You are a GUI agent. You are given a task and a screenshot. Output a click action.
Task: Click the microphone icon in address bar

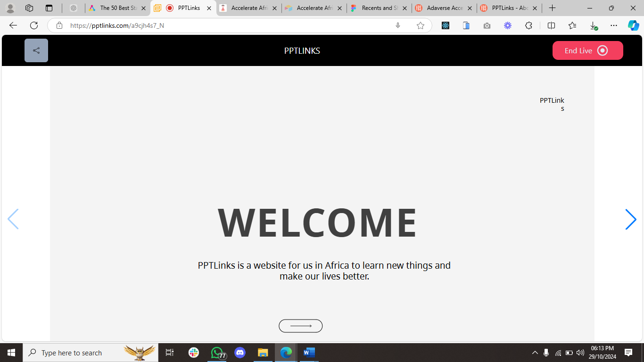pos(398,25)
